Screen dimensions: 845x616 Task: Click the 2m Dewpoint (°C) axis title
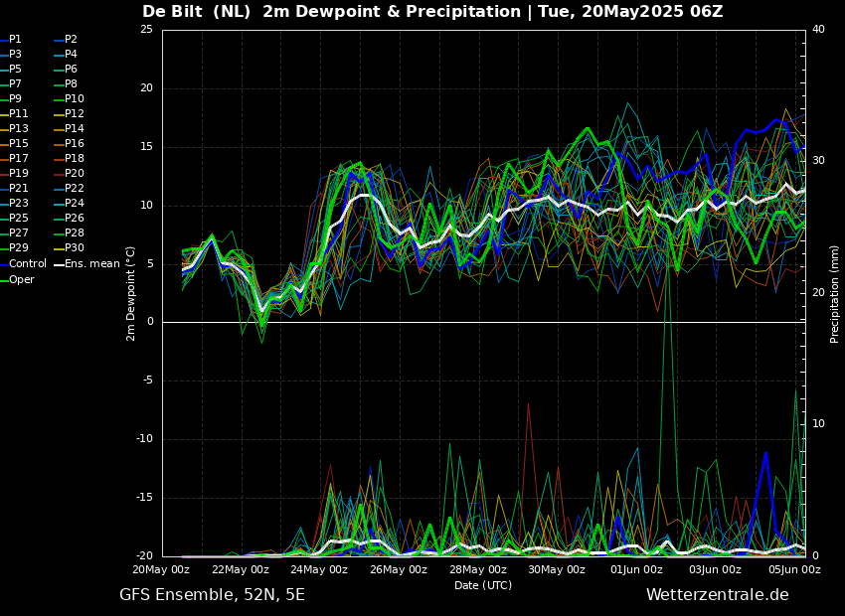pyautogui.click(x=130, y=294)
